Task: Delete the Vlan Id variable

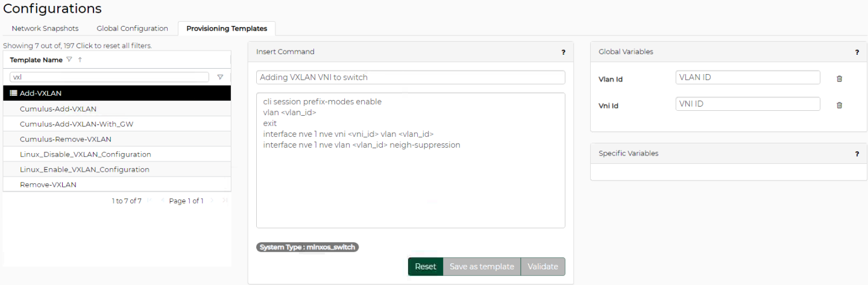Action: [x=839, y=78]
